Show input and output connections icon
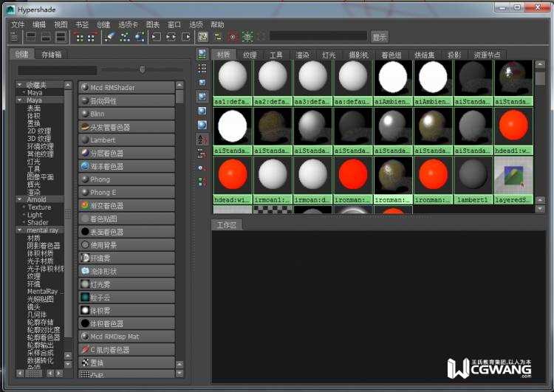 171,37
